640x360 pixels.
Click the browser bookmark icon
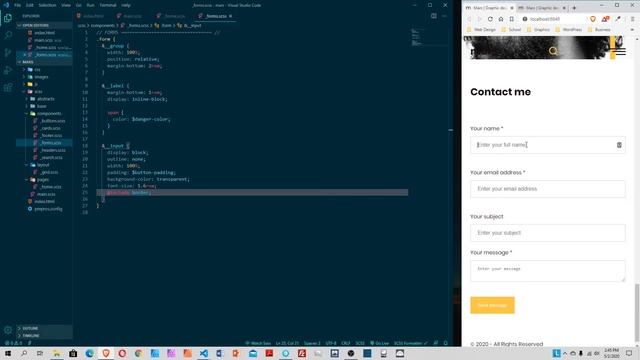[511, 19]
